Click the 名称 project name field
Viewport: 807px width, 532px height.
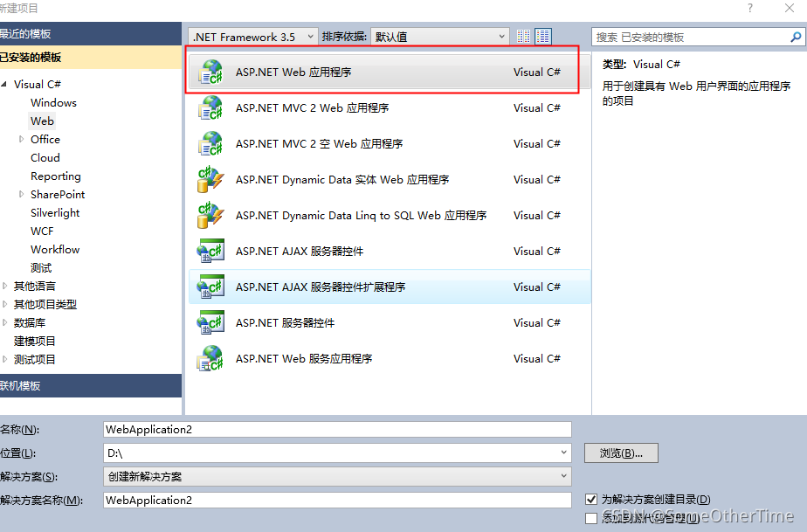[x=337, y=430]
